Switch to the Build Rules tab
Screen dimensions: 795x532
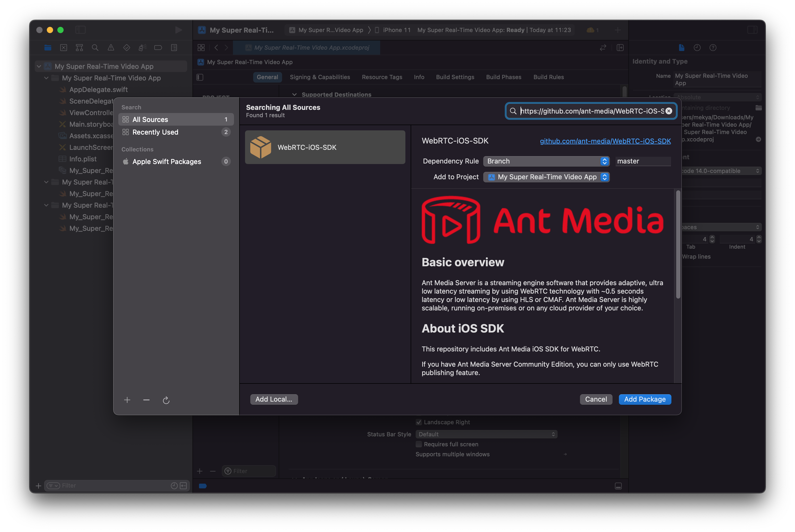tap(548, 77)
